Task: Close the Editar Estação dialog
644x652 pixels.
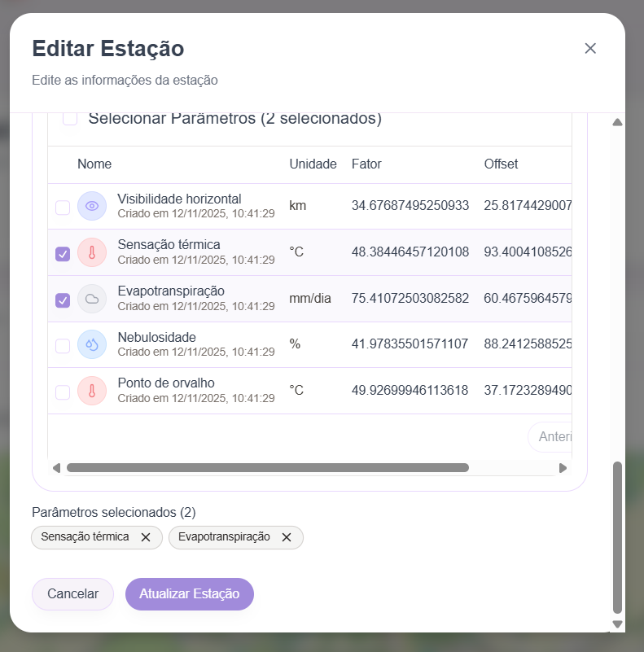Action: pyautogui.click(x=590, y=48)
